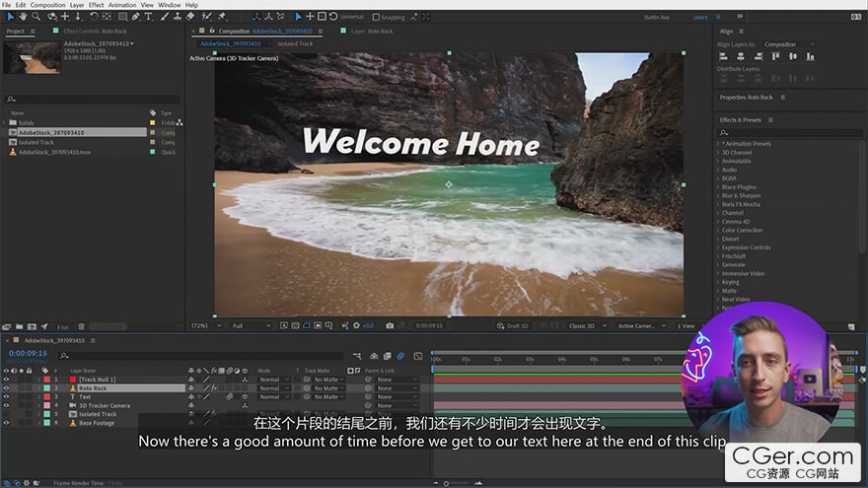Open the Classic 3D renderer dropdown
The image size is (868, 488).
(584, 325)
